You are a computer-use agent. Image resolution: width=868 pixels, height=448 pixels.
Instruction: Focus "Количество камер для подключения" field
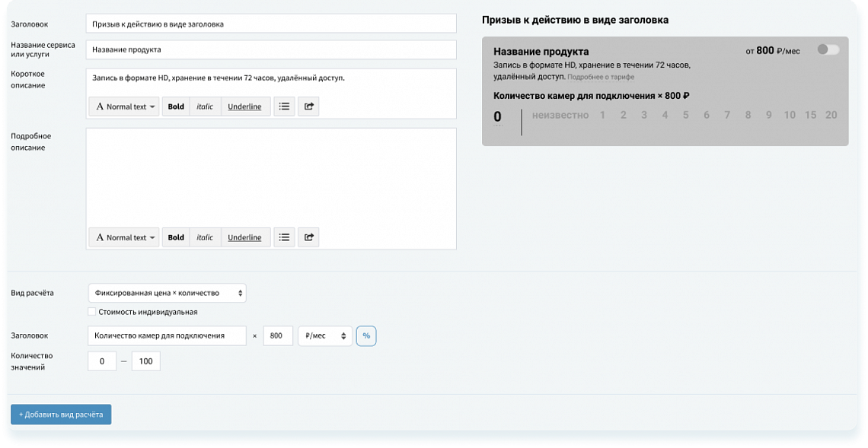(168, 335)
